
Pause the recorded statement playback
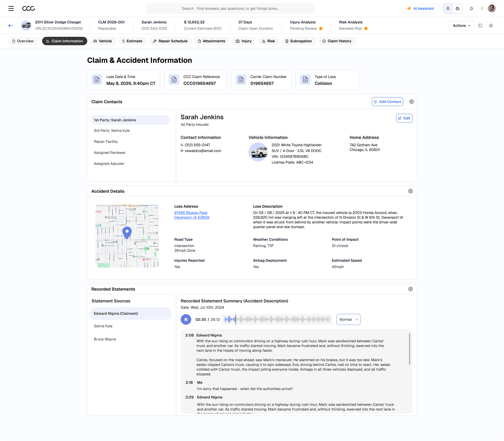[x=186, y=319]
